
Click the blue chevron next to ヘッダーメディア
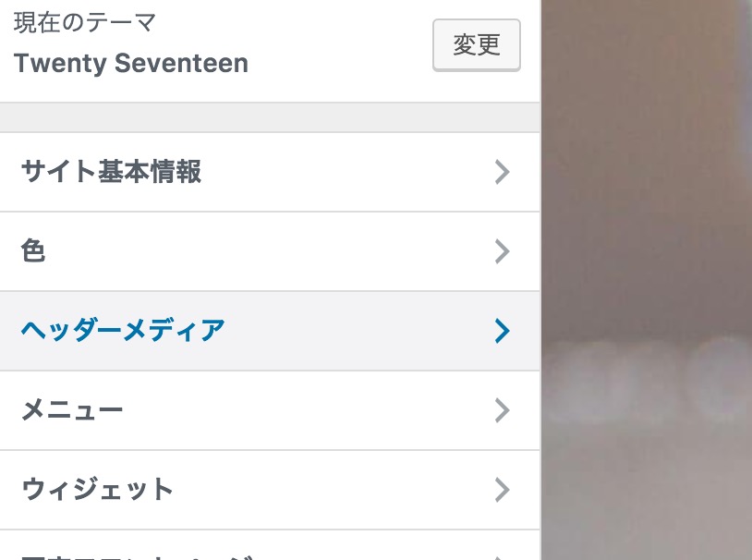502,331
